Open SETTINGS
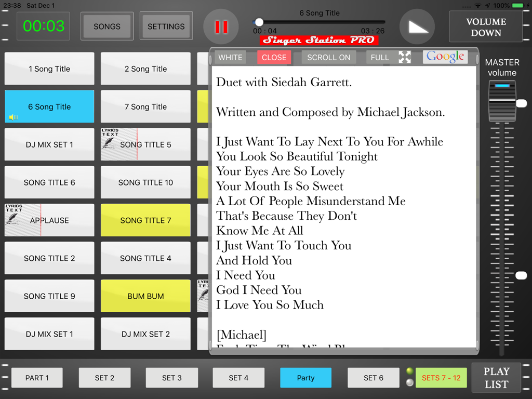This screenshot has width=532, height=399. (x=166, y=25)
